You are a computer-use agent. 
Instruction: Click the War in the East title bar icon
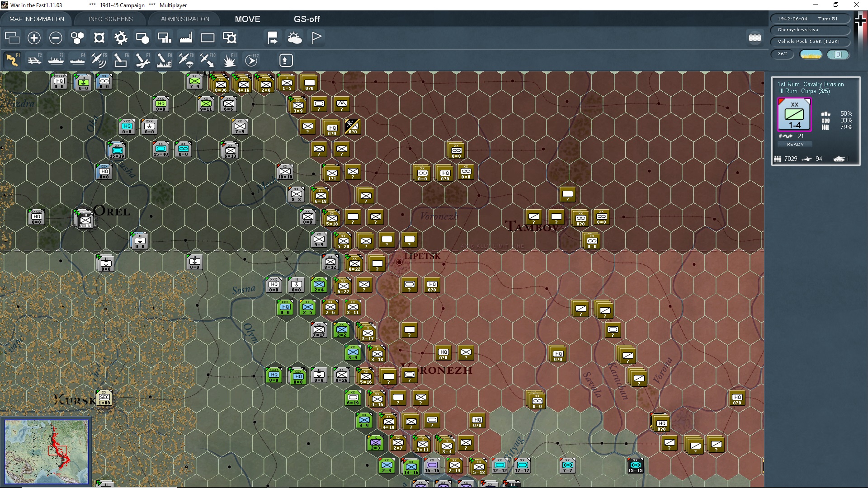click(5, 5)
